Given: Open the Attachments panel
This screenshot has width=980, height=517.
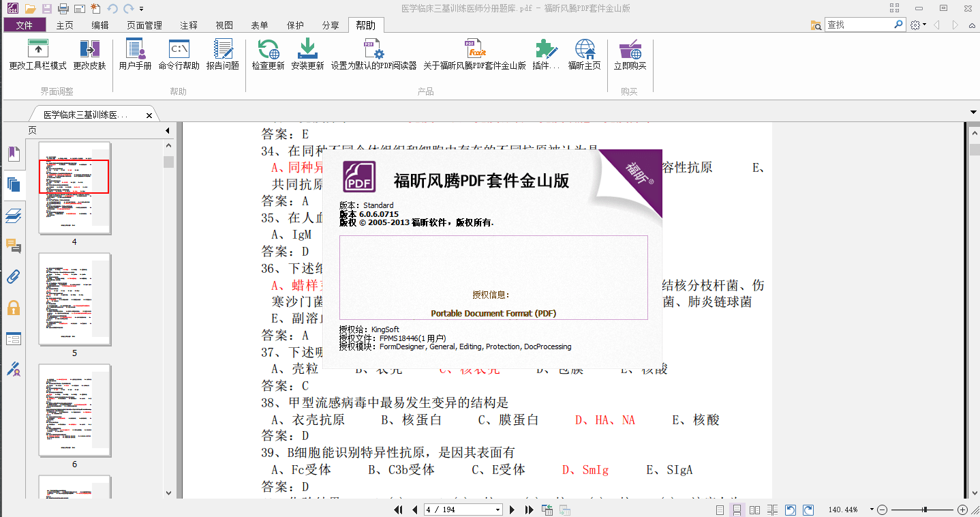Looking at the screenshot, I should pos(14,276).
